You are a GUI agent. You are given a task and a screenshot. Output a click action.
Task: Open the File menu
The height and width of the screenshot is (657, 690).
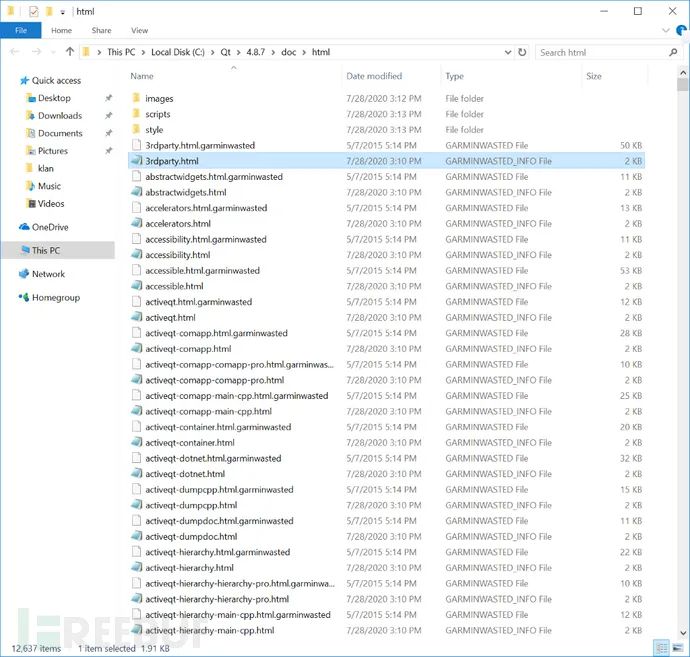point(21,30)
